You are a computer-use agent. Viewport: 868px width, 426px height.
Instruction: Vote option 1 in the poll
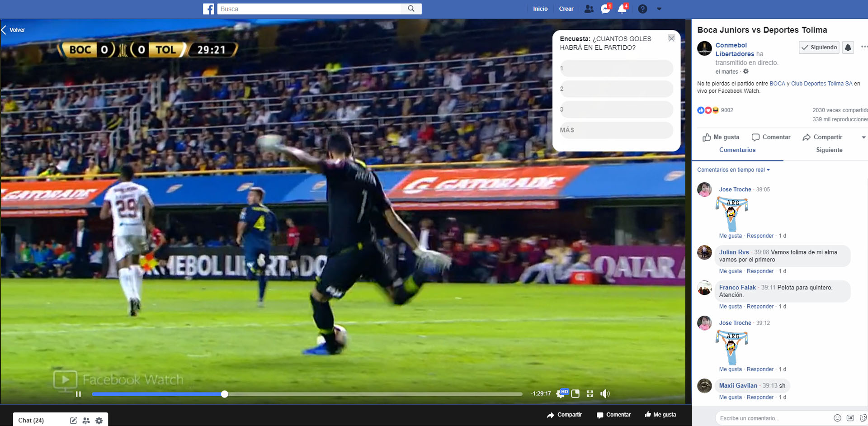[616, 69]
